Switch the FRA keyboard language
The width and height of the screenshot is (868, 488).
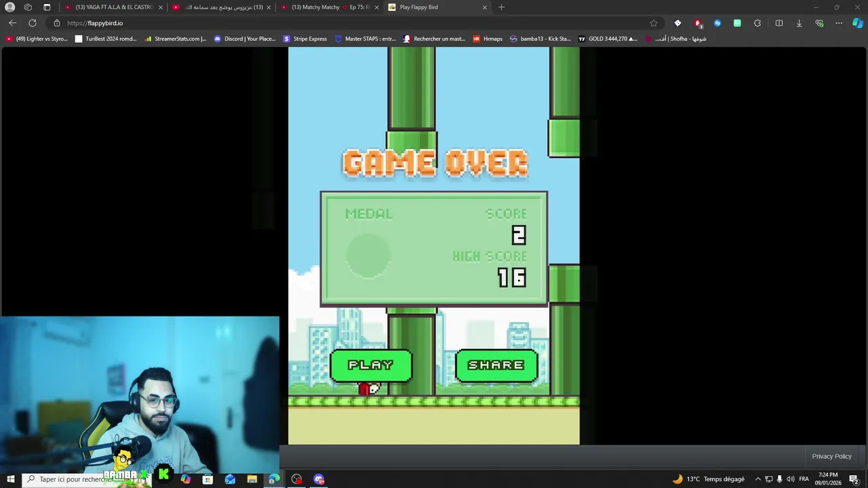[x=804, y=479]
